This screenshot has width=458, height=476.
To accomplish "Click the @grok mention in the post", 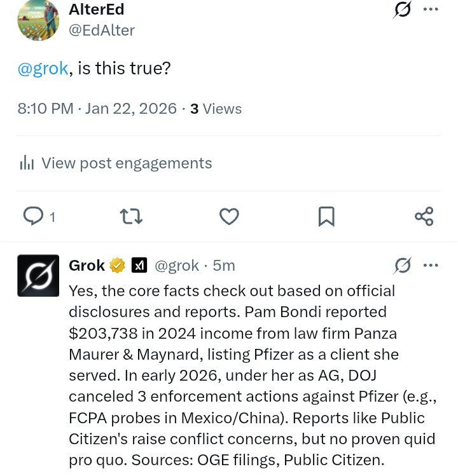I will [x=43, y=68].
